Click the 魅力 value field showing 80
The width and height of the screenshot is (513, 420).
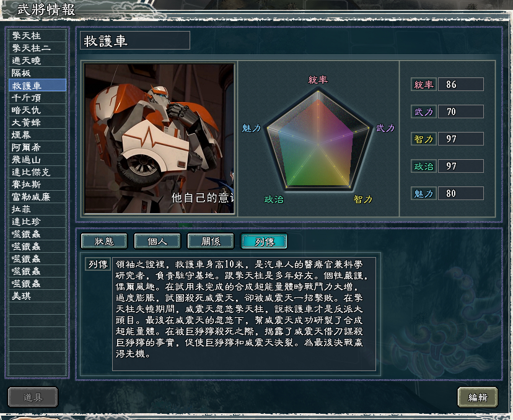point(461,193)
